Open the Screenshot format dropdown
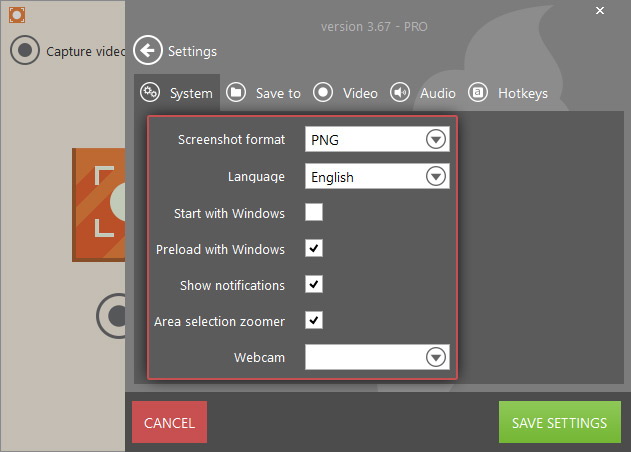 (x=435, y=140)
